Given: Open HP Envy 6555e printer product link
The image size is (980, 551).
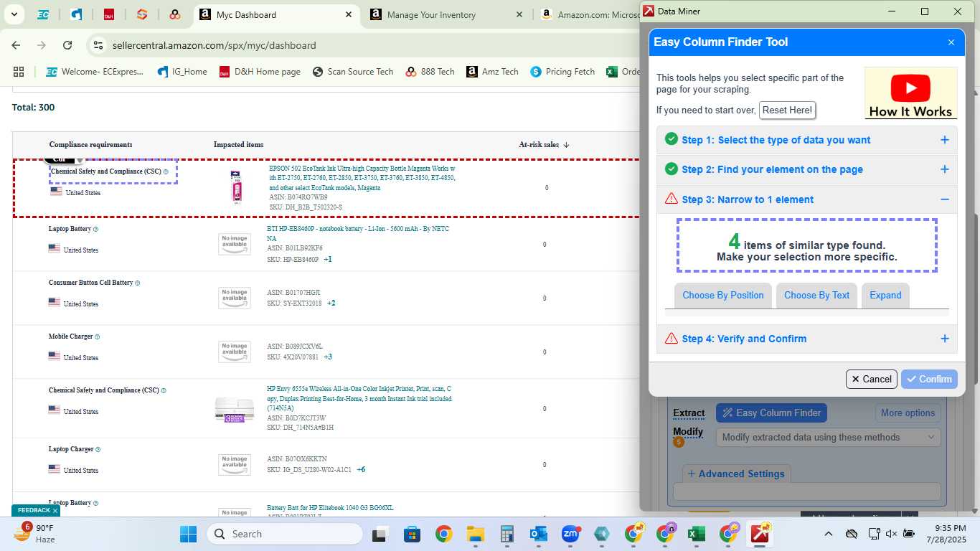Looking at the screenshot, I should (359, 398).
